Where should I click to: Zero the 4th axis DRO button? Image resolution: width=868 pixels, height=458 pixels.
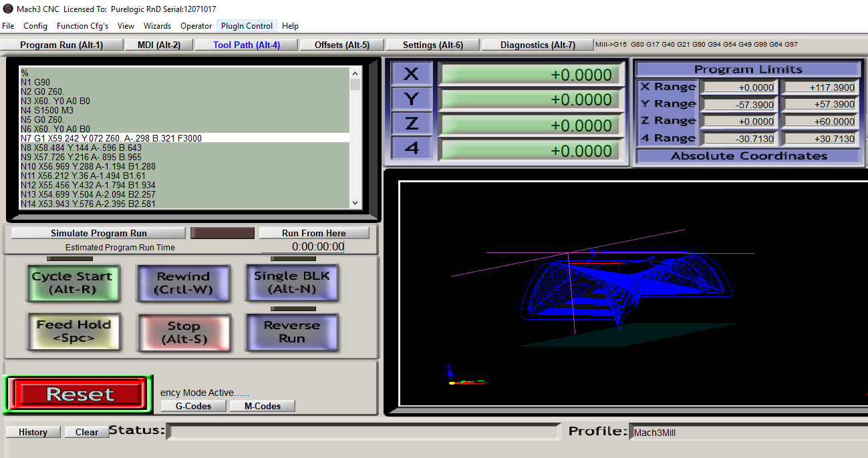pos(411,149)
